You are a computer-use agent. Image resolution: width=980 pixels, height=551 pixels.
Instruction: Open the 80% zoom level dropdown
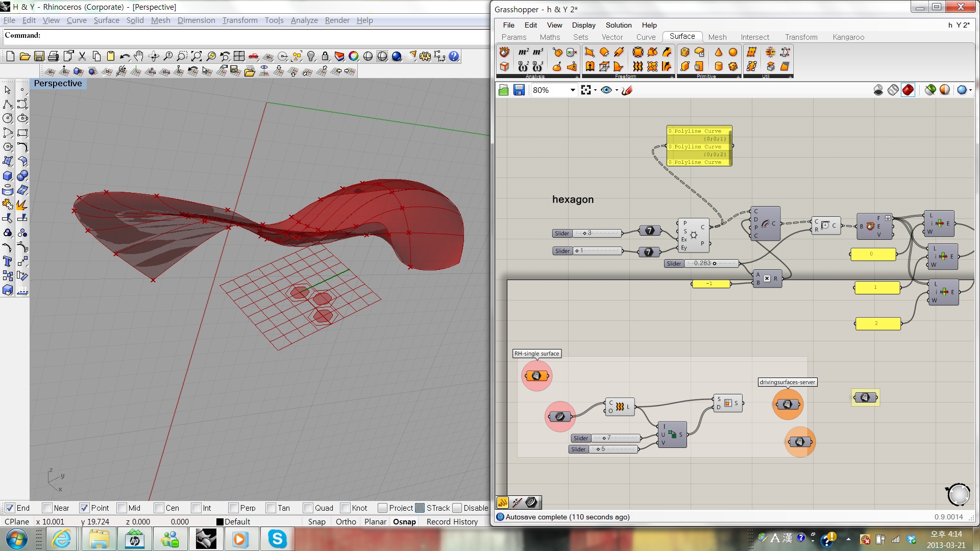[573, 90]
